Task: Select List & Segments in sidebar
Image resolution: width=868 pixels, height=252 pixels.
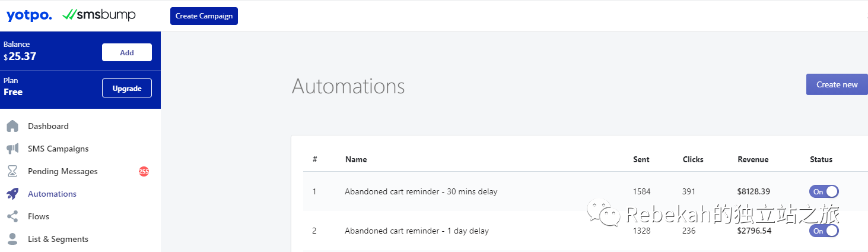Action: (x=58, y=239)
